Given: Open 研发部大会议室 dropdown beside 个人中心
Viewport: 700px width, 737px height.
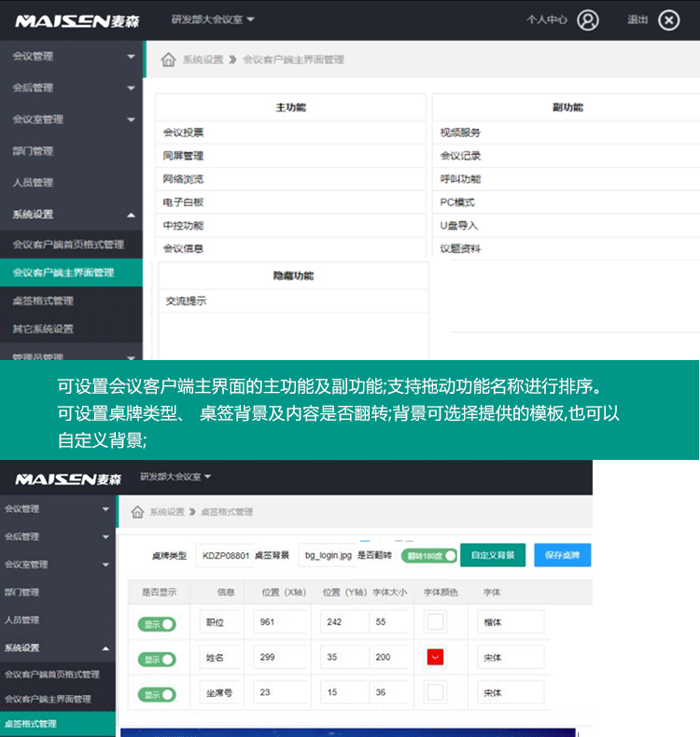Looking at the screenshot, I should tap(213, 20).
